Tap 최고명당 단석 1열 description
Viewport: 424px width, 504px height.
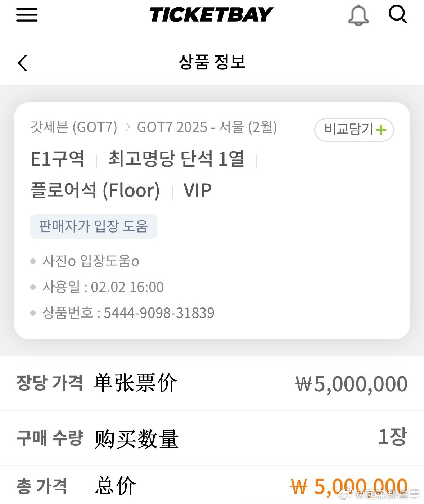(176, 159)
